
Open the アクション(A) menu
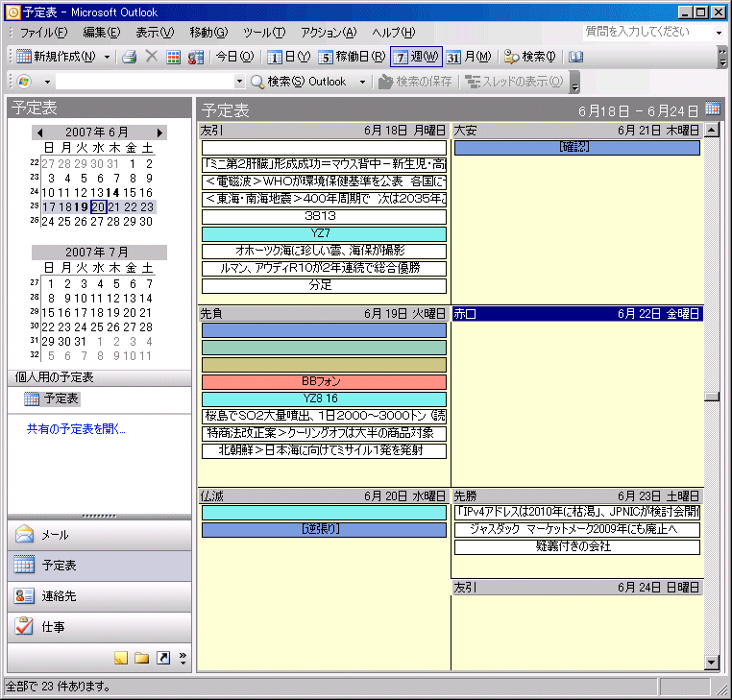click(x=329, y=33)
